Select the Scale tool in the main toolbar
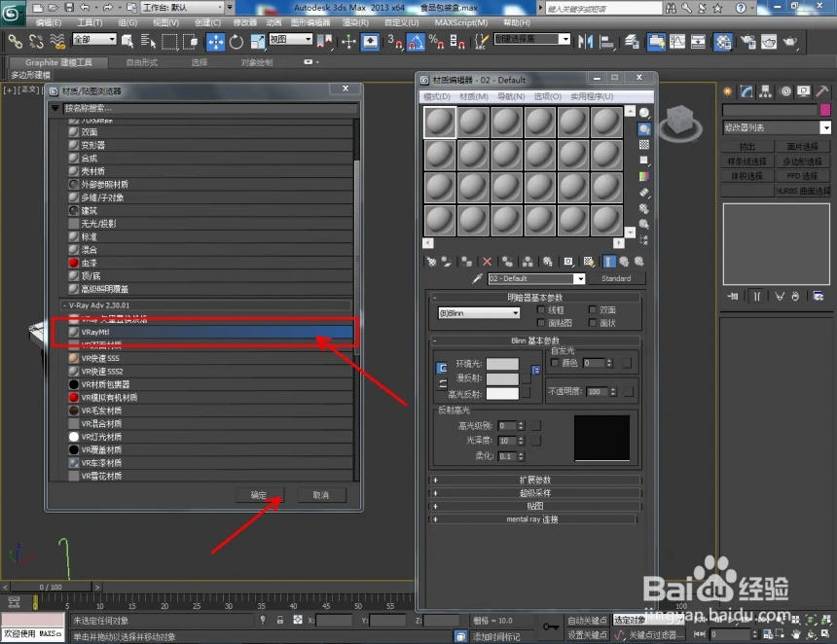 coord(257,42)
